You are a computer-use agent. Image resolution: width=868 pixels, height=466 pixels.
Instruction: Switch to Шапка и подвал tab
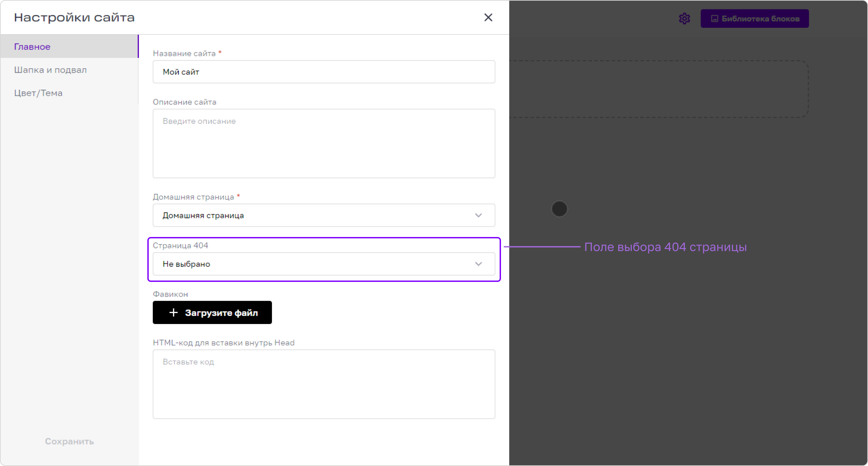pos(69,70)
